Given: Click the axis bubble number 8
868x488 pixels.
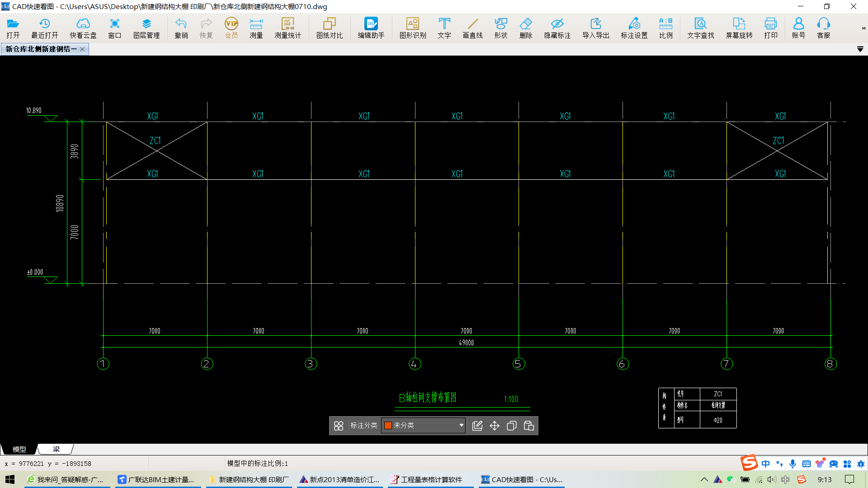Looking at the screenshot, I should [x=830, y=364].
